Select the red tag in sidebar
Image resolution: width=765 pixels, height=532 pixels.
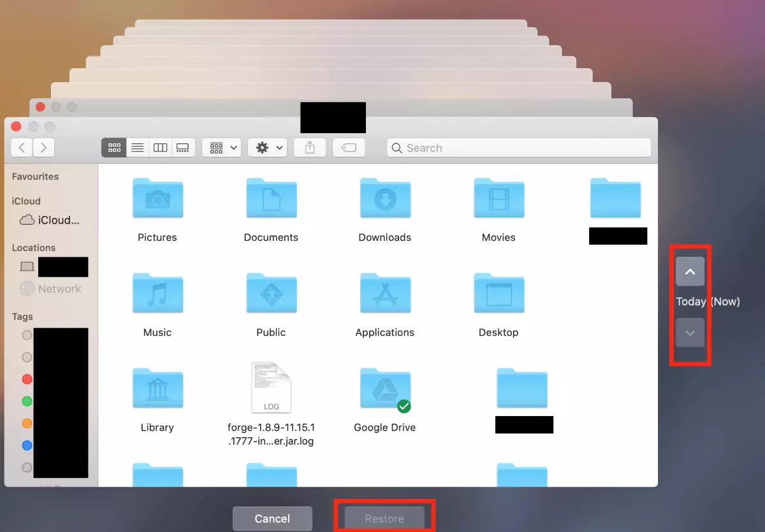(27, 379)
